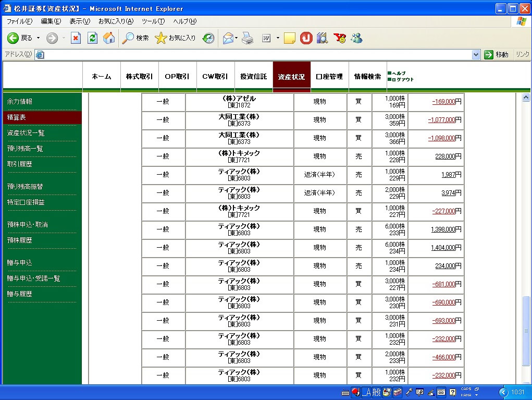
Task: Expand system tray hidden icons arrow
Action: (x=503, y=393)
